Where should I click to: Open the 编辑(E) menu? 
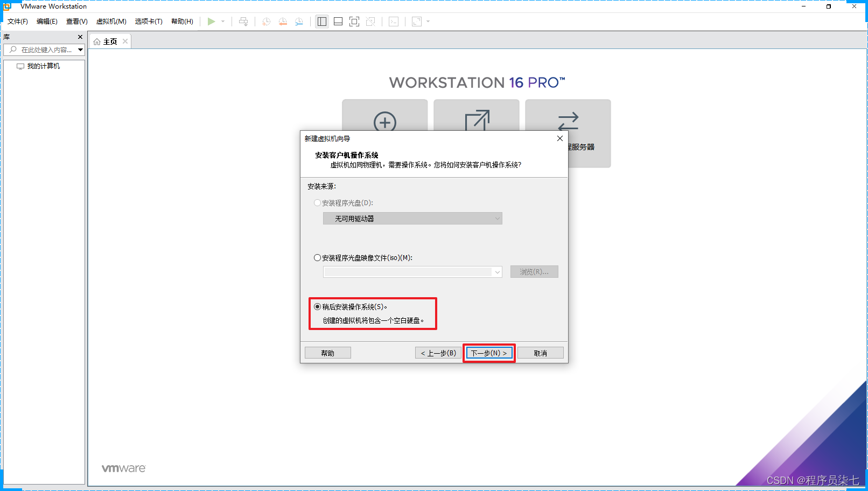click(x=47, y=22)
